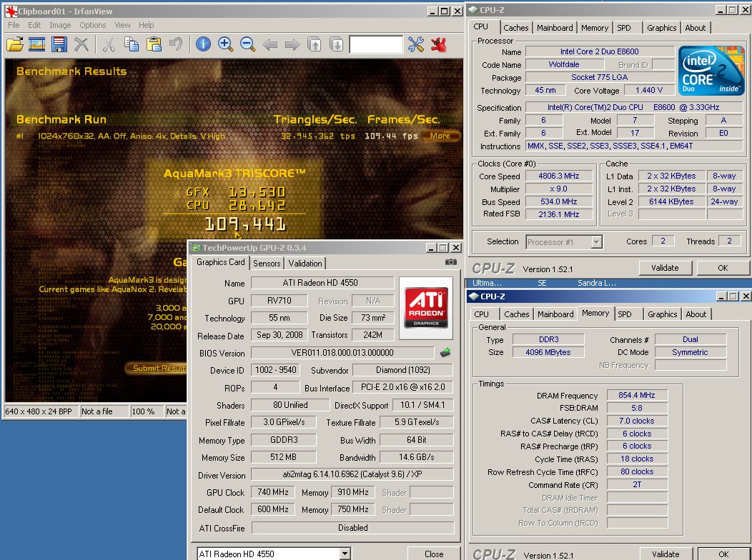Open the Image menu in IrfanView

point(60,25)
